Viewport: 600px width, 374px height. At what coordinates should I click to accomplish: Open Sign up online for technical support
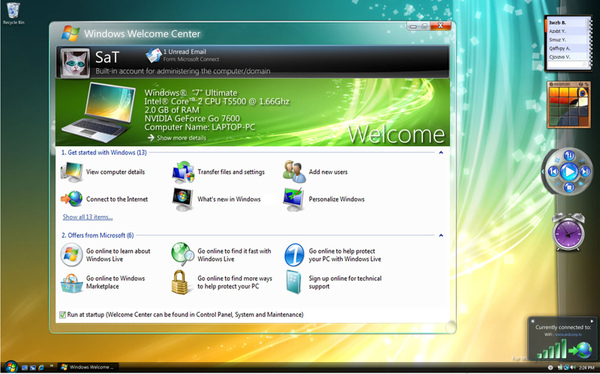pos(345,282)
